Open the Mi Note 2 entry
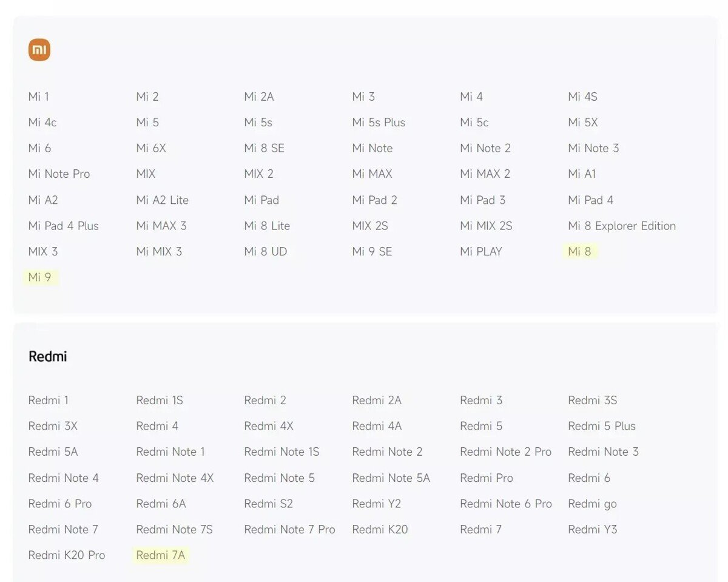The width and height of the screenshot is (728, 582). point(485,148)
